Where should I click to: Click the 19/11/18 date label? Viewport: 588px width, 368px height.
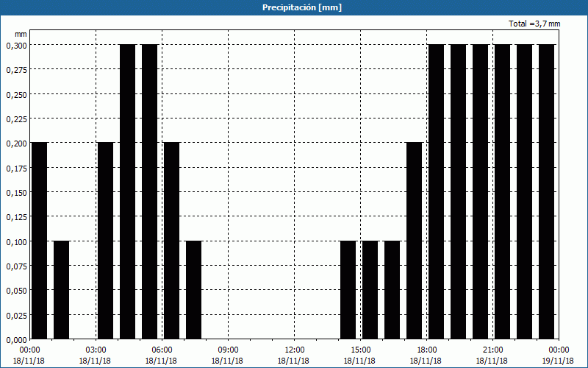click(558, 361)
